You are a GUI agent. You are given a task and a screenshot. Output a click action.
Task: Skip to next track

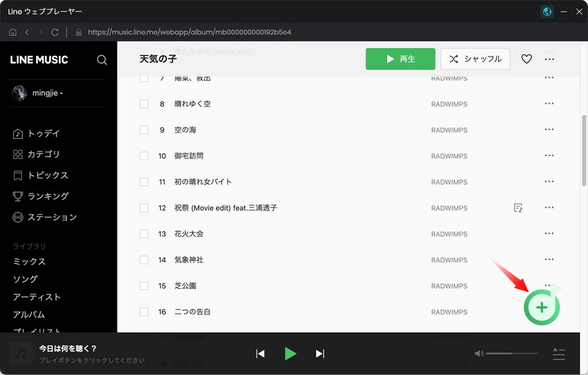pos(320,354)
